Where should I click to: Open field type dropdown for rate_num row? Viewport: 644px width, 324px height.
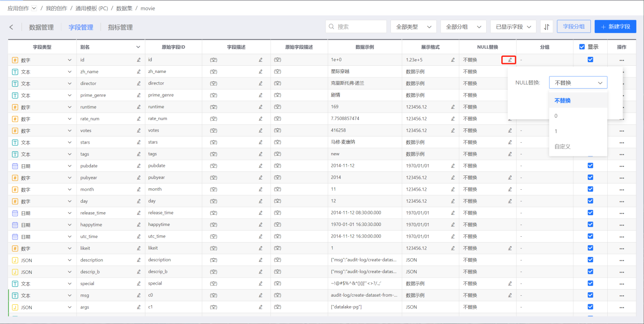click(69, 119)
